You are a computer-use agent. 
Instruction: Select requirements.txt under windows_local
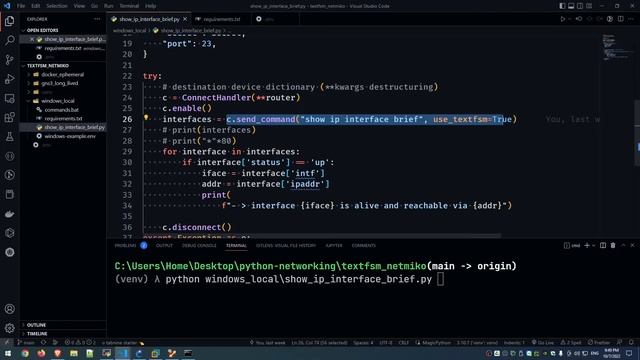pyautogui.click(x=63, y=118)
